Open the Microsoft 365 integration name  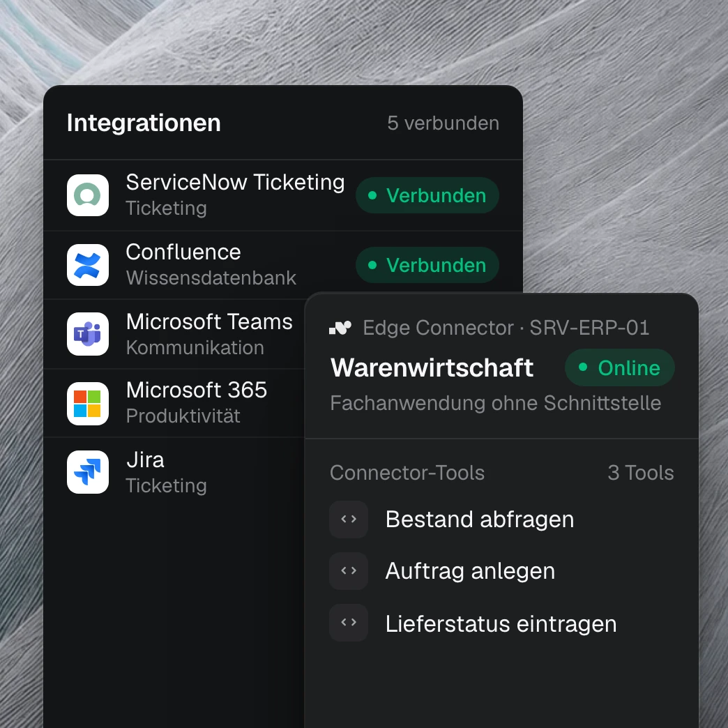point(197,390)
